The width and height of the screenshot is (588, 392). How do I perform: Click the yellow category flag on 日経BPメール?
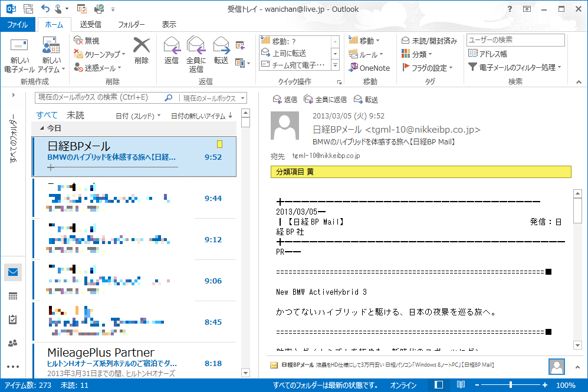(220, 144)
